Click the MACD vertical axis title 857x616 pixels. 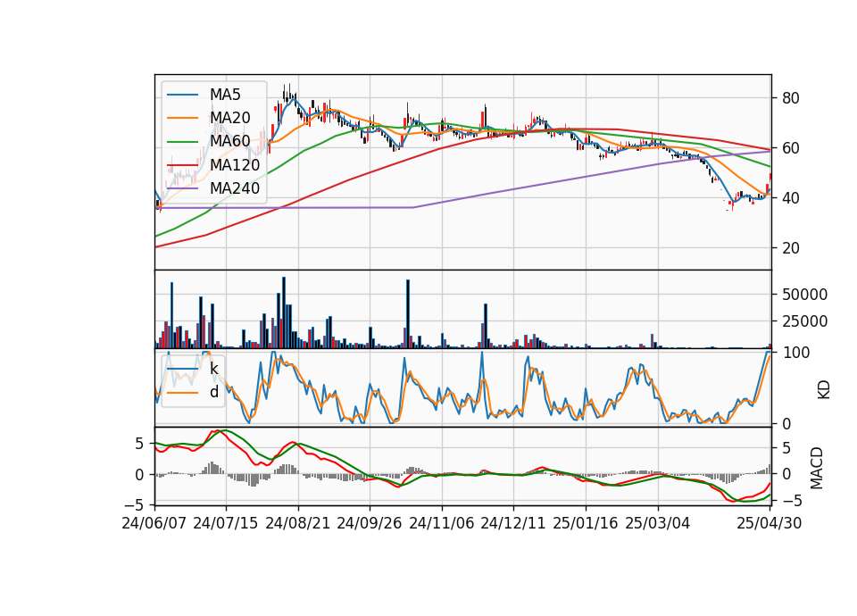[x=816, y=468]
